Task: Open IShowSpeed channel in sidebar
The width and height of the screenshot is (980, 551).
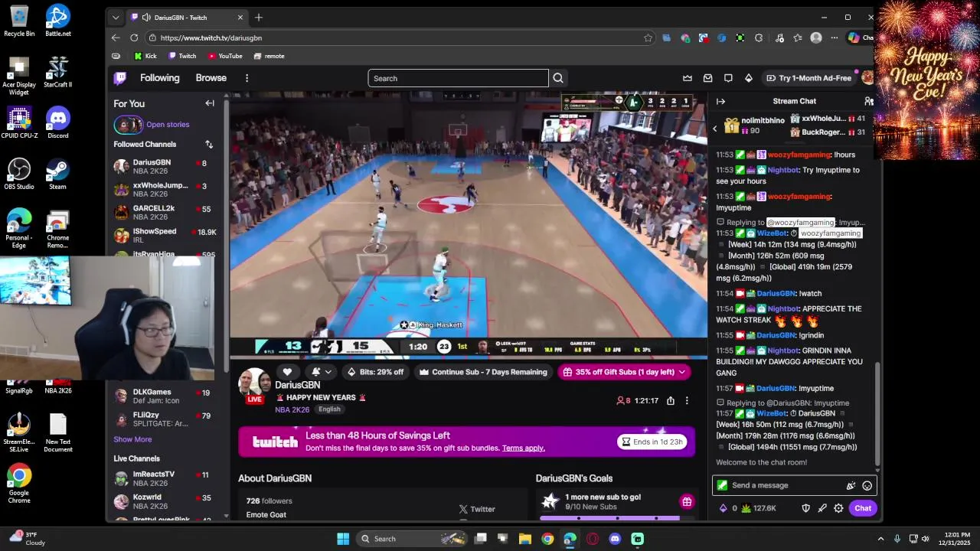Action: coord(165,236)
